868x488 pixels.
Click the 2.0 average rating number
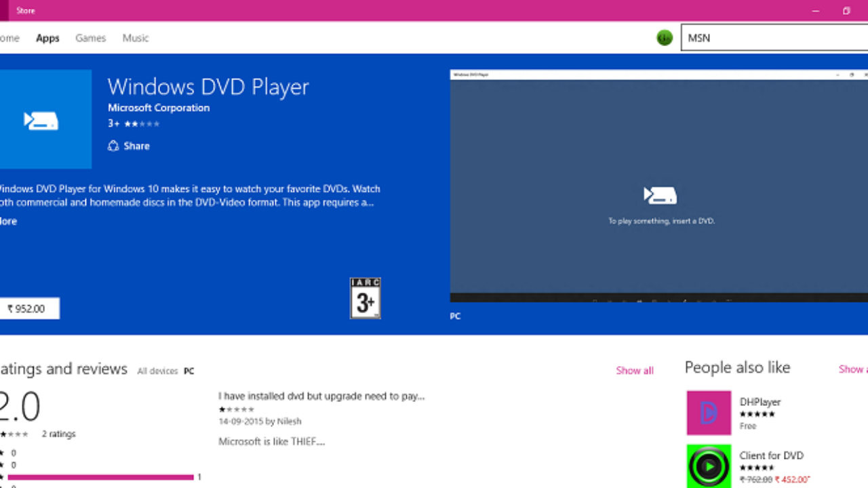[x=20, y=407]
